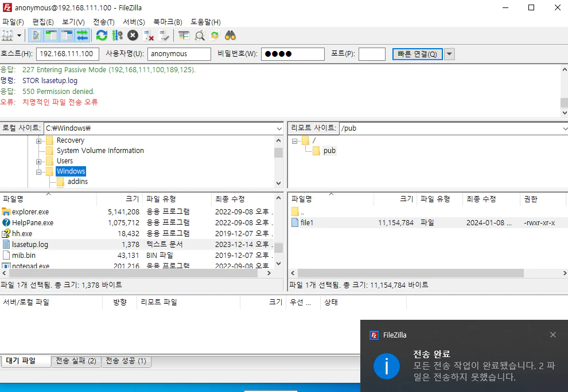
Task: Expand the Users folder tree node
Action: [x=38, y=162]
